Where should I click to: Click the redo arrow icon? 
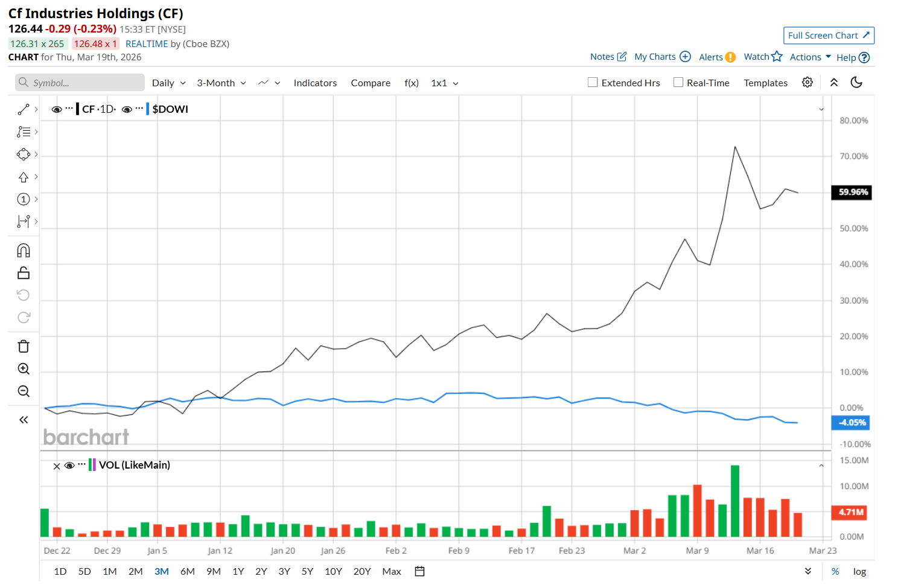click(24, 317)
